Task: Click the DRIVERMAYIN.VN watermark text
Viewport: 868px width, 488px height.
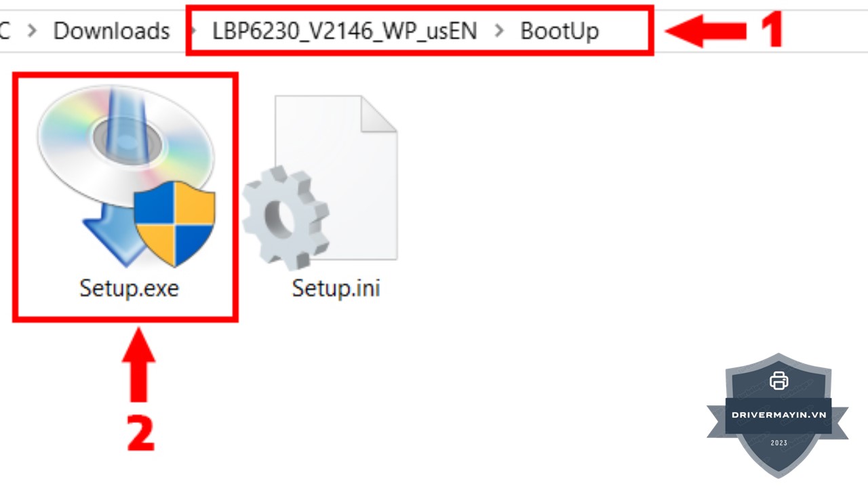Action: coord(778,414)
